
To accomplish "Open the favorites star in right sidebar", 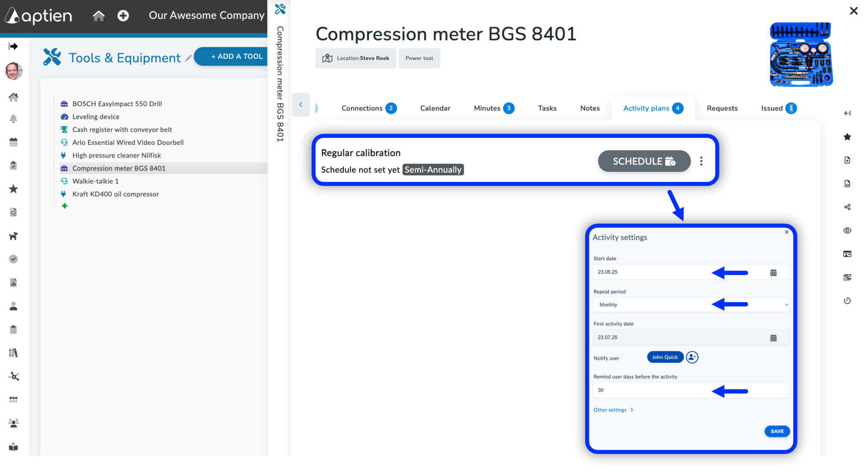I will pos(847,137).
